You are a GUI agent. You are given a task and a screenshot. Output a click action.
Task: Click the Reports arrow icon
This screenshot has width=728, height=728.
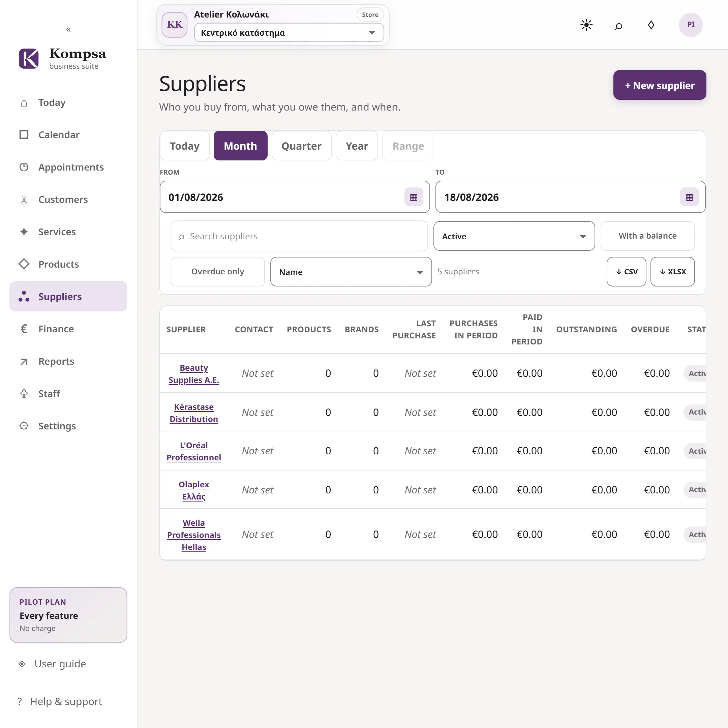pos(24,362)
